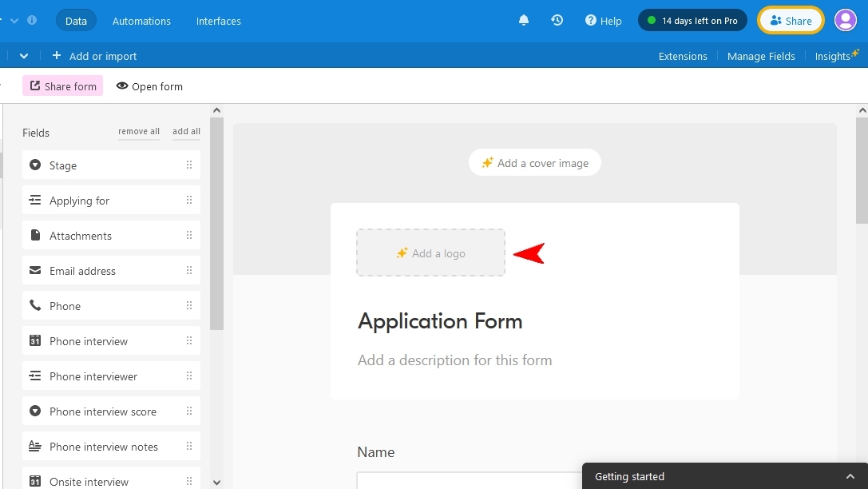Click the base info icon
The height and width of the screenshot is (489, 868).
(32, 20)
